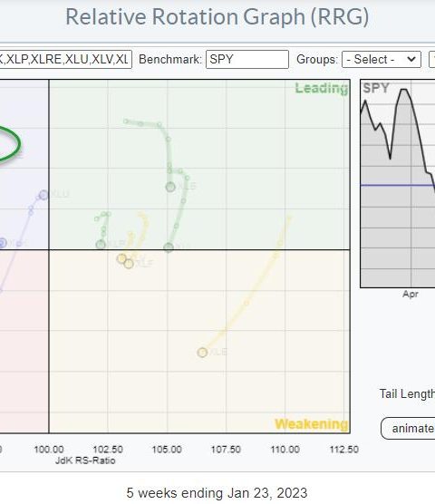
Task: Click the Tail Length label
Action: pos(408,393)
